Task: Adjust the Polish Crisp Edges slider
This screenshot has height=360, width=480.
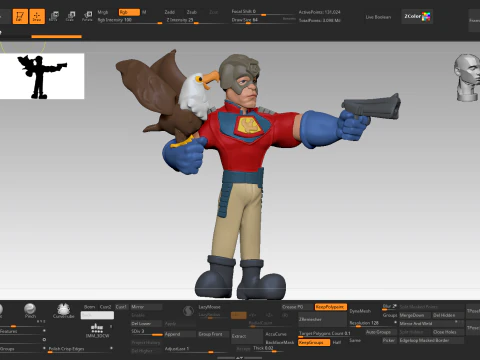Action: [80, 349]
